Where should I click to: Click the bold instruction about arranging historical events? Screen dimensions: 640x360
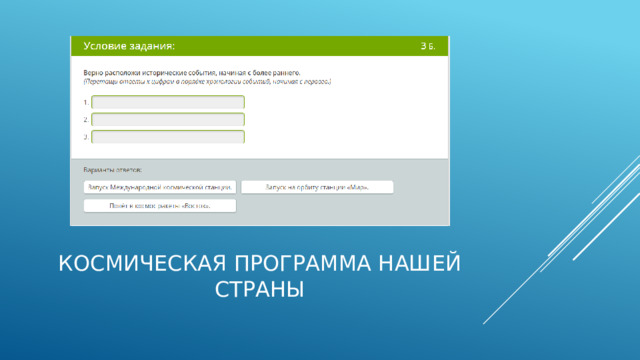pyautogui.click(x=192, y=73)
